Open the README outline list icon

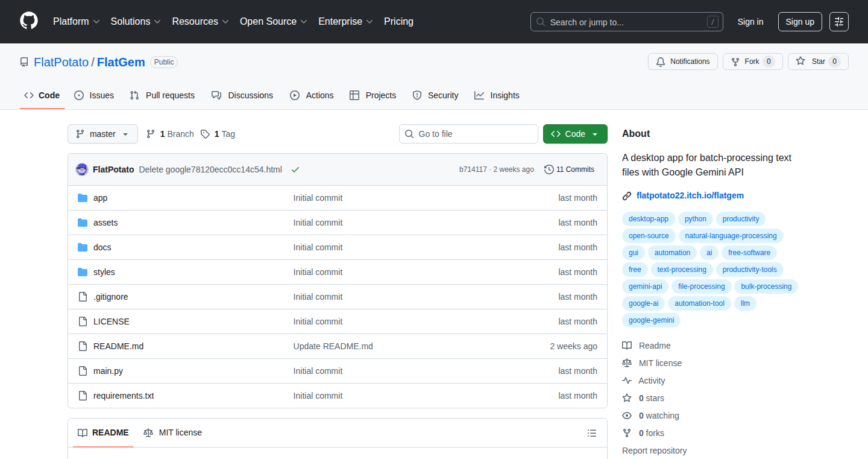tap(592, 433)
